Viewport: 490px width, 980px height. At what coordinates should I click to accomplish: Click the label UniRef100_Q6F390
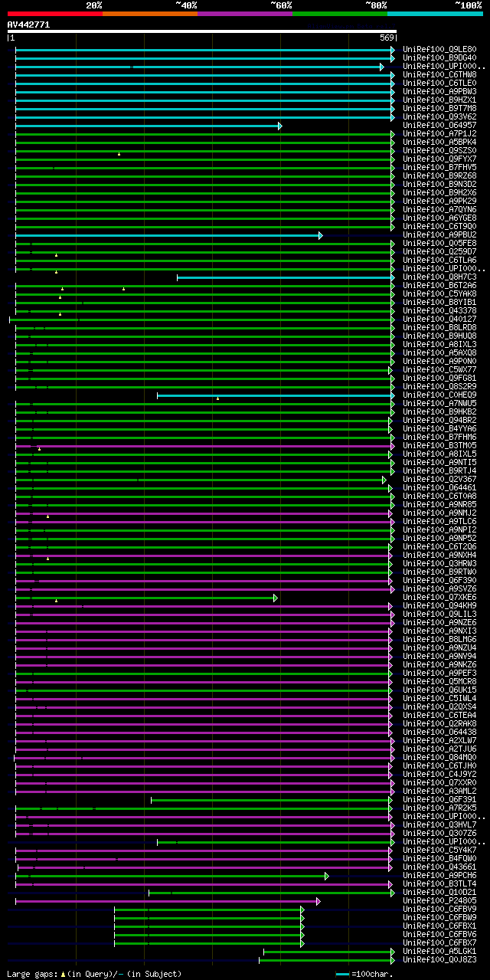coord(439,581)
